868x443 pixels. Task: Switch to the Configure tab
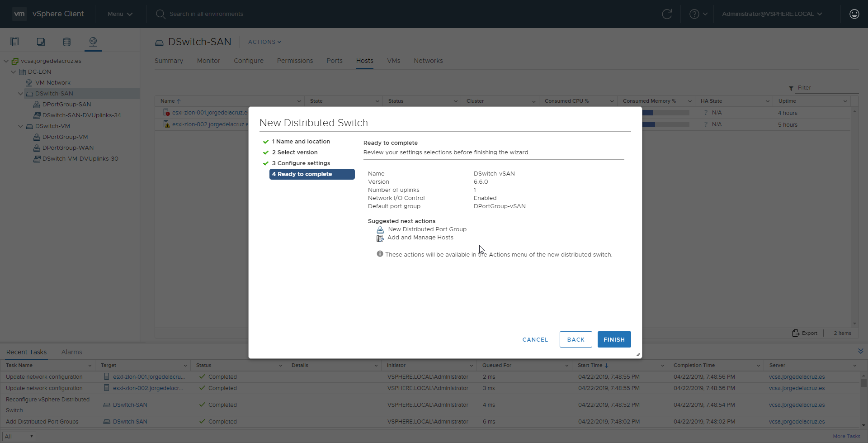click(x=249, y=61)
